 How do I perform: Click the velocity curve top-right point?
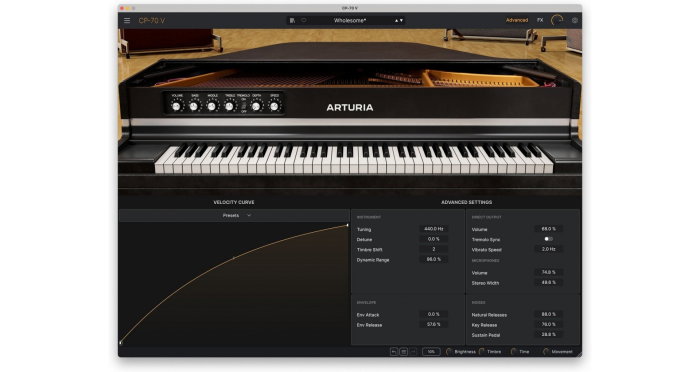(348, 225)
